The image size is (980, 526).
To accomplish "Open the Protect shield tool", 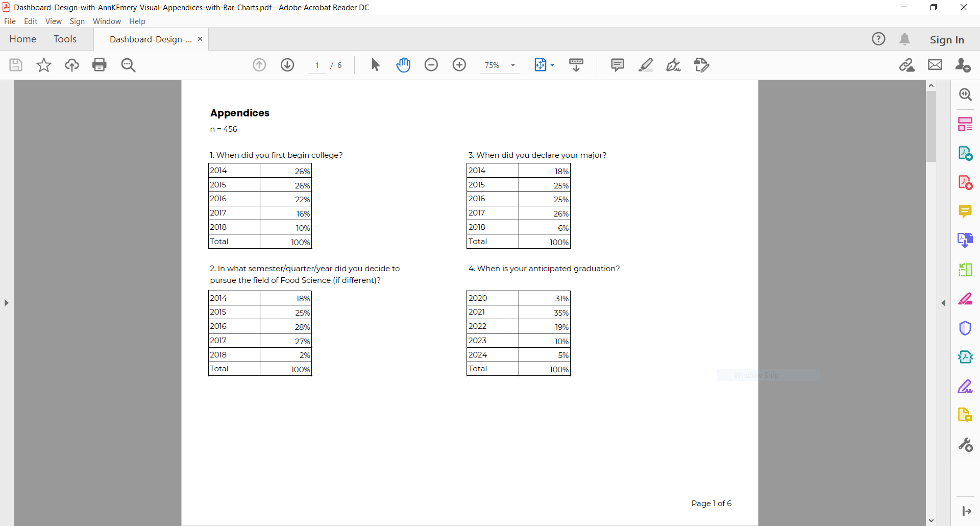I will point(966,328).
